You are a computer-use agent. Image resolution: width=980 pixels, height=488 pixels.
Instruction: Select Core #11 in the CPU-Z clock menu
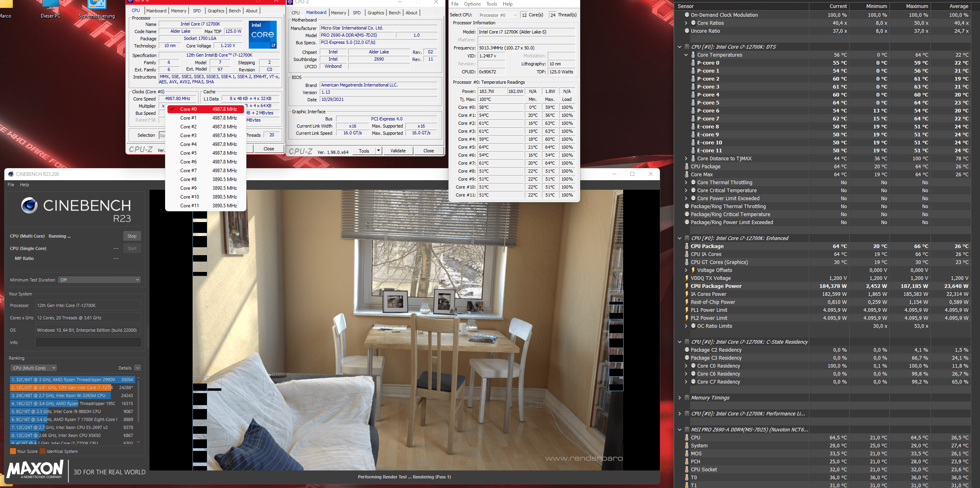pyautogui.click(x=206, y=206)
